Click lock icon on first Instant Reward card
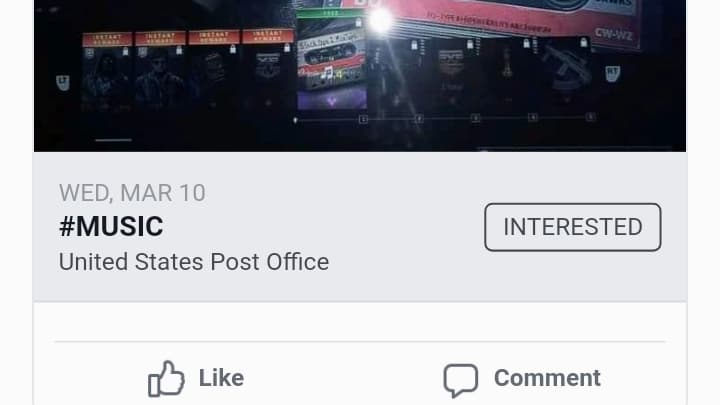This screenshot has height=405, width=720. [x=125, y=52]
